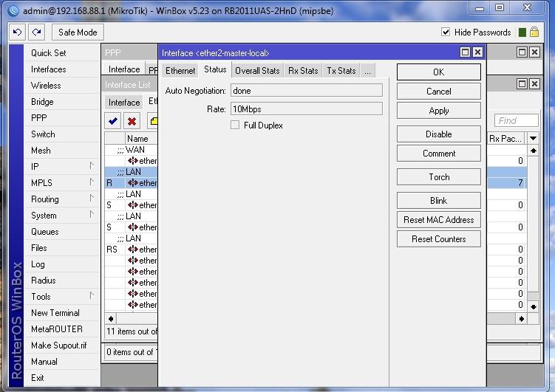
Task: Click the green status indicator icon
Action: [x=522, y=32]
